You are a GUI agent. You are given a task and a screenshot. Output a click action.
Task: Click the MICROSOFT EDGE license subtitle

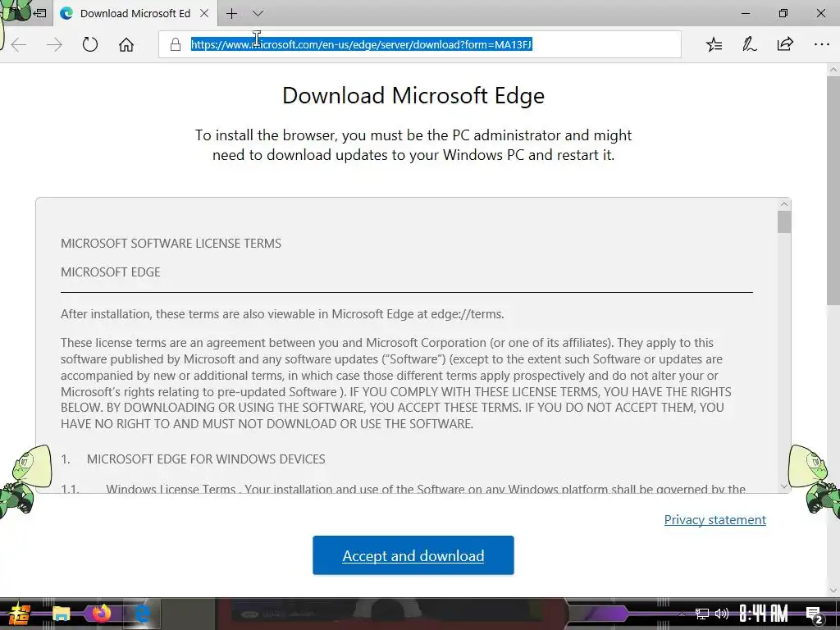tap(111, 272)
